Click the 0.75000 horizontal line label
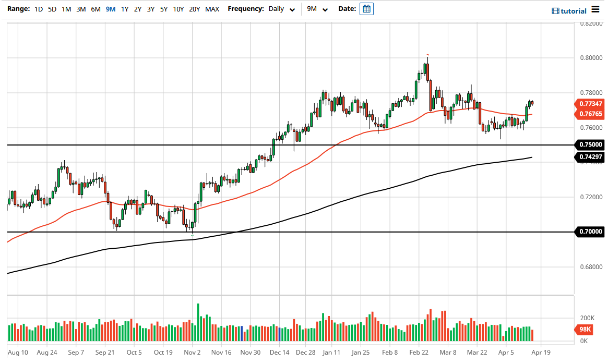Image resolution: width=608 pixels, height=364 pixels. click(590, 144)
